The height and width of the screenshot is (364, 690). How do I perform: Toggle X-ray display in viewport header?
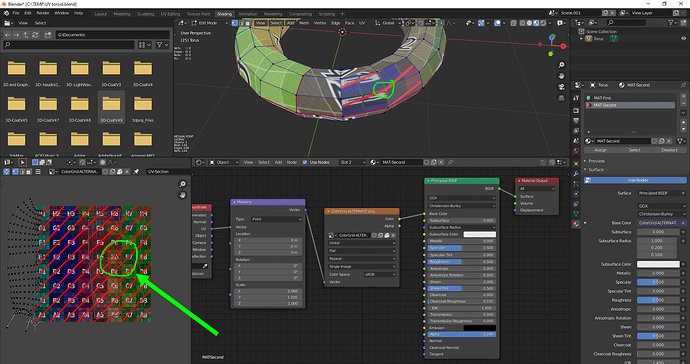point(514,23)
